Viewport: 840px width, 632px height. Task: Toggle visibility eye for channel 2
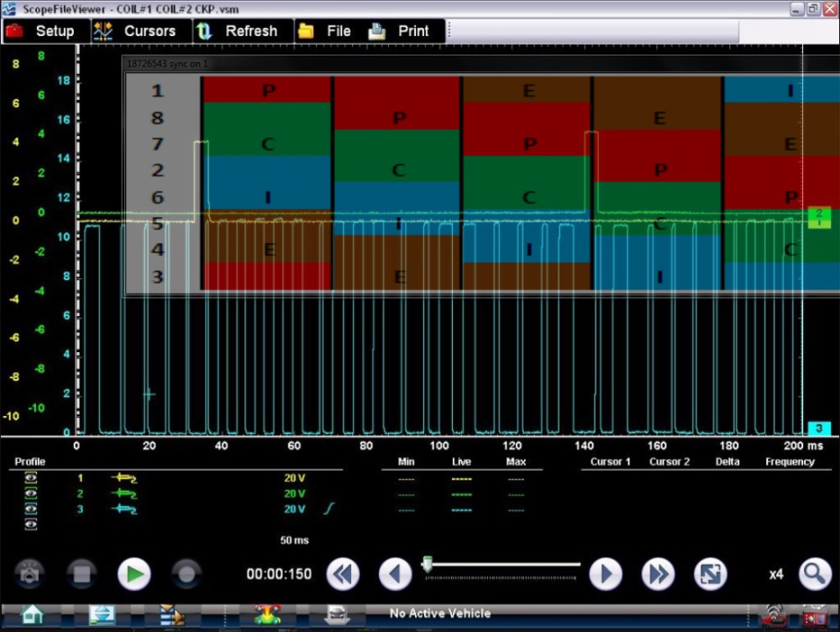[x=31, y=493]
